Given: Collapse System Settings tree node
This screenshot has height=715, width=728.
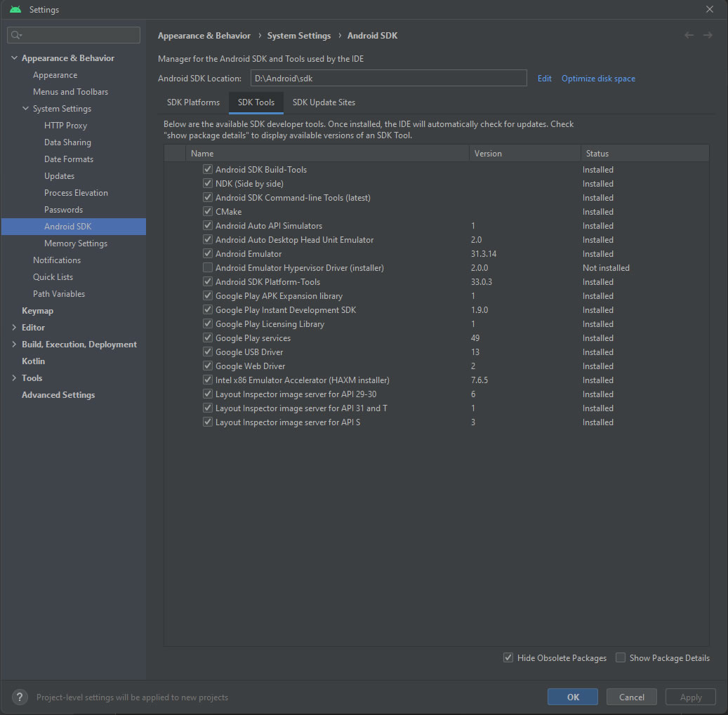Looking at the screenshot, I should click(x=25, y=108).
